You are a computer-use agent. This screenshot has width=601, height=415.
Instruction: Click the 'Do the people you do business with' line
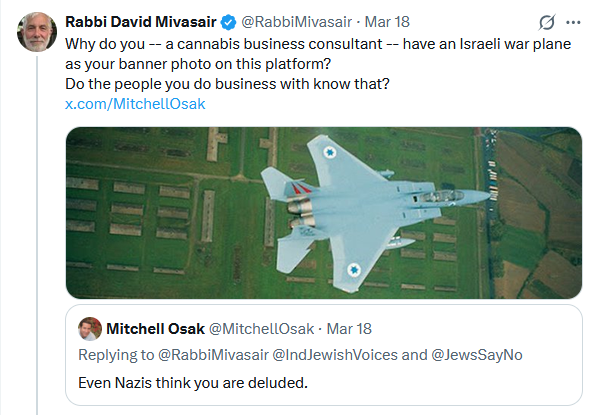227,84
